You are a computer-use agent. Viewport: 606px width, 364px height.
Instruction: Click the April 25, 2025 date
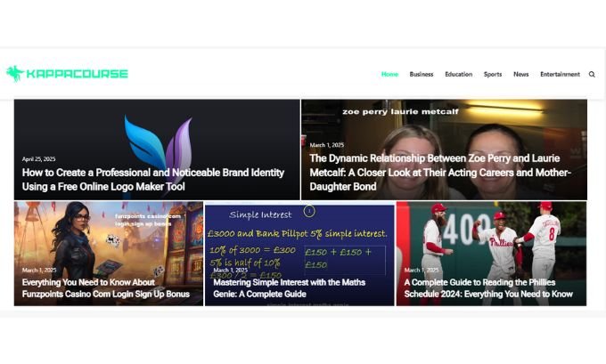pos(38,159)
